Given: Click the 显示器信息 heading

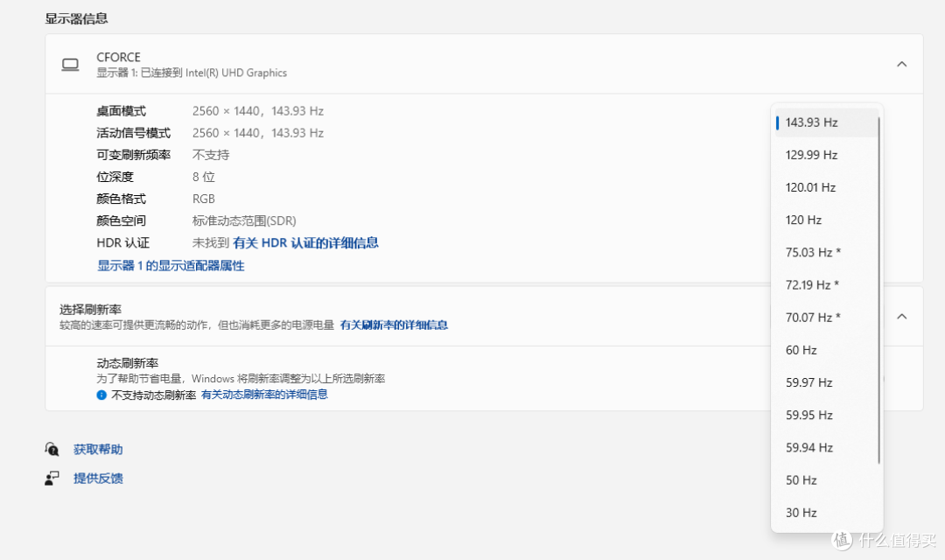Looking at the screenshot, I should (x=76, y=18).
